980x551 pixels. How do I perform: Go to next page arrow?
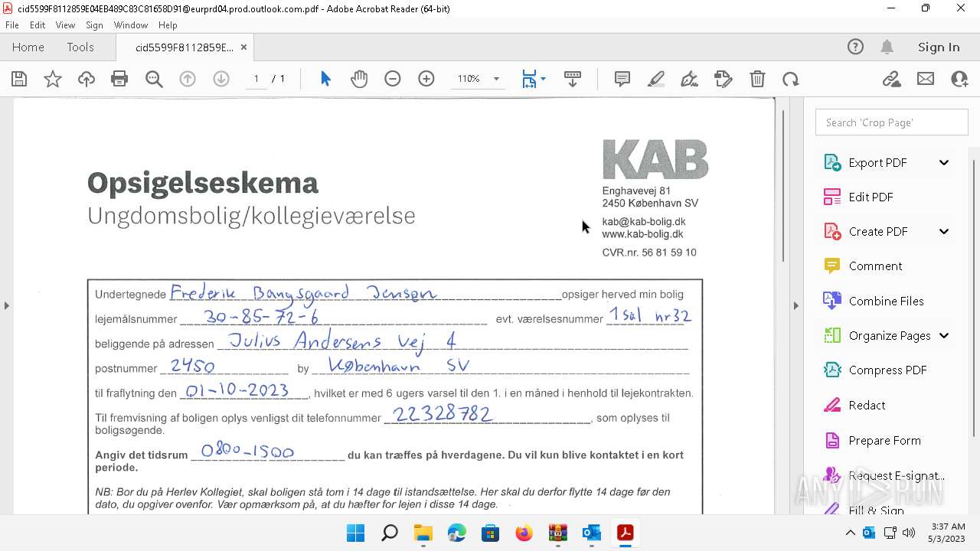(x=221, y=79)
